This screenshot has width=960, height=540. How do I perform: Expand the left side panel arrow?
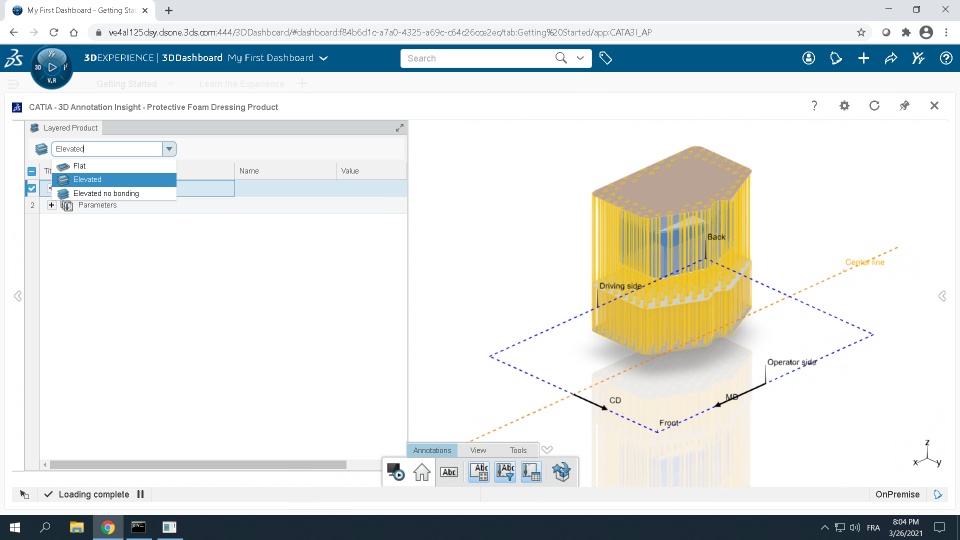(x=18, y=296)
